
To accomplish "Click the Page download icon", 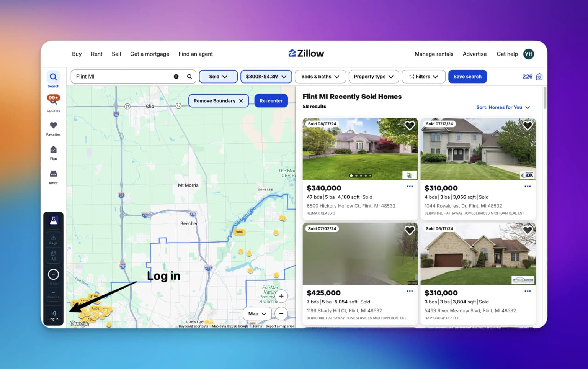I will pos(53,240).
